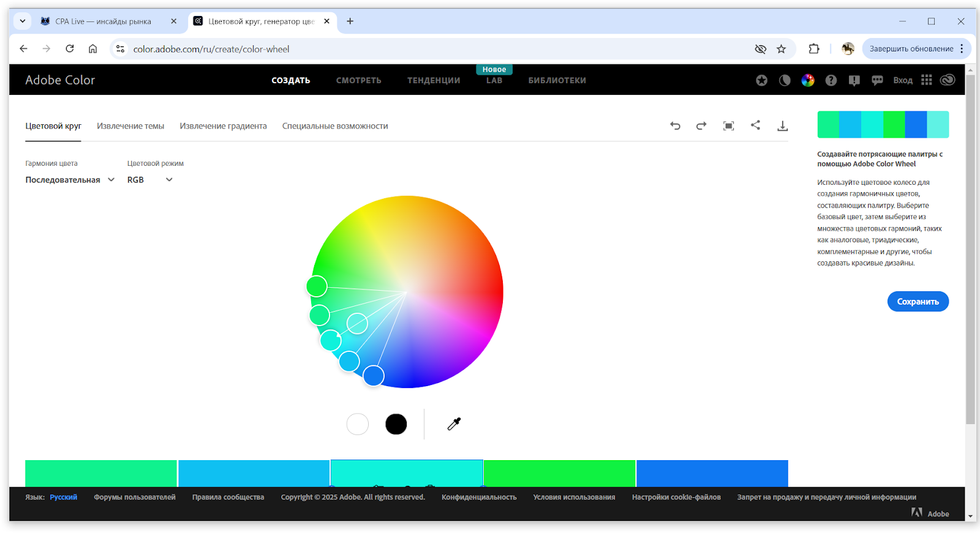
Task: Select the dark blue palette bar
Action: pyautogui.click(x=712, y=473)
